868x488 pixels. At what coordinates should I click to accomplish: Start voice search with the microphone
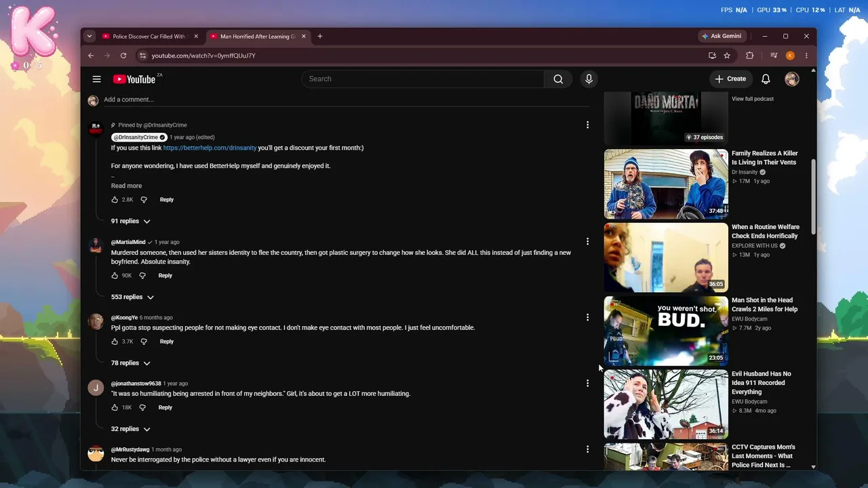coord(589,79)
